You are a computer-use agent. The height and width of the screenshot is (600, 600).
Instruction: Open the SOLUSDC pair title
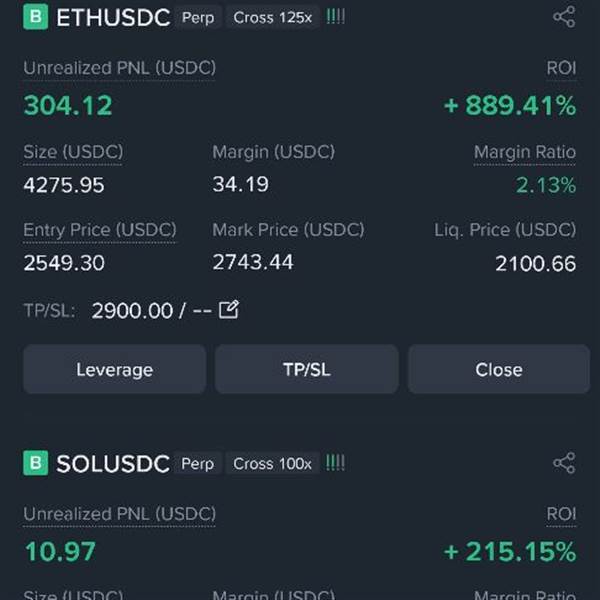(x=113, y=464)
